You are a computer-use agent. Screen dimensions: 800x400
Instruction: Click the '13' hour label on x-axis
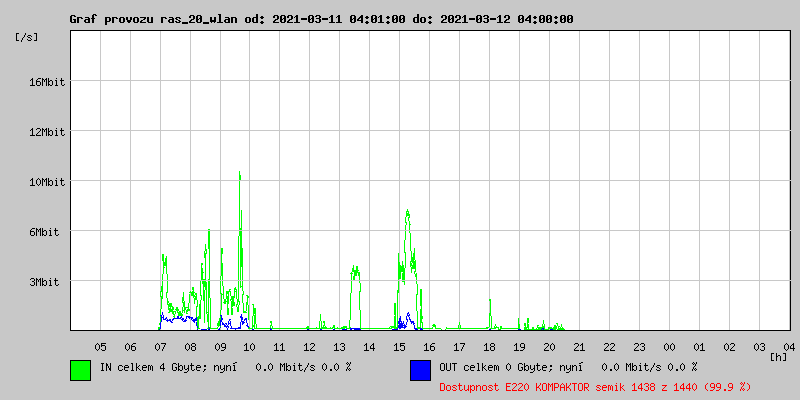pyautogui.click(x=340, y=347)
